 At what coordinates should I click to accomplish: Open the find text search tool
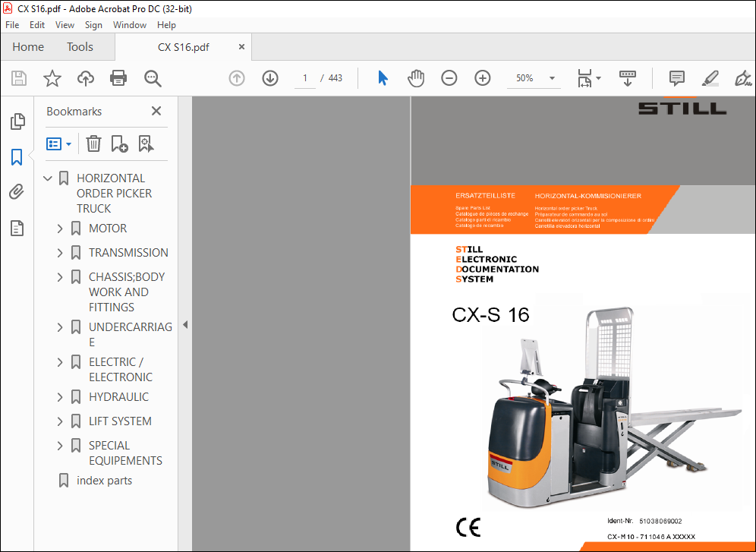point(153,78)
